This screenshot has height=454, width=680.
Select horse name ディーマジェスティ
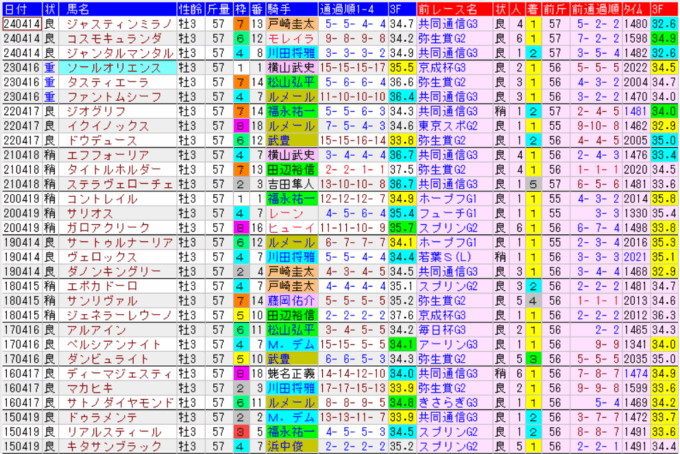point(120,373)
